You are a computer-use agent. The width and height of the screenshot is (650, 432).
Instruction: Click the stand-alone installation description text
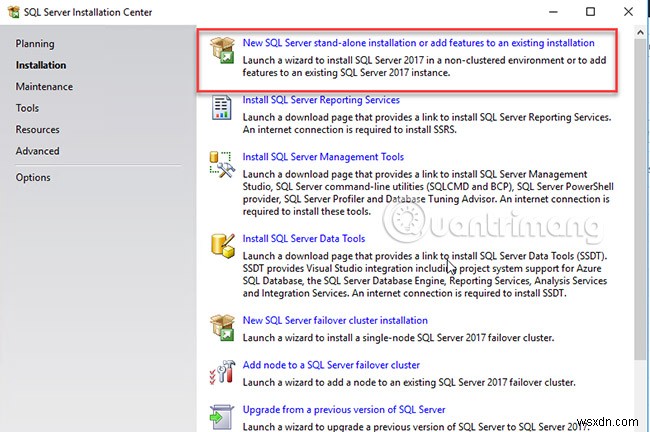pyautogui.click(x=424, y=66)
